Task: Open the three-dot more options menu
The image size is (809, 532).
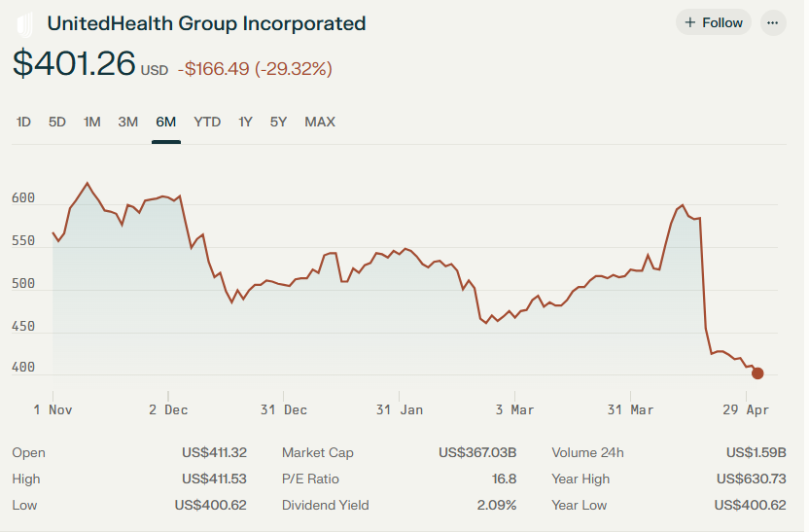Action: click(772, 22)
